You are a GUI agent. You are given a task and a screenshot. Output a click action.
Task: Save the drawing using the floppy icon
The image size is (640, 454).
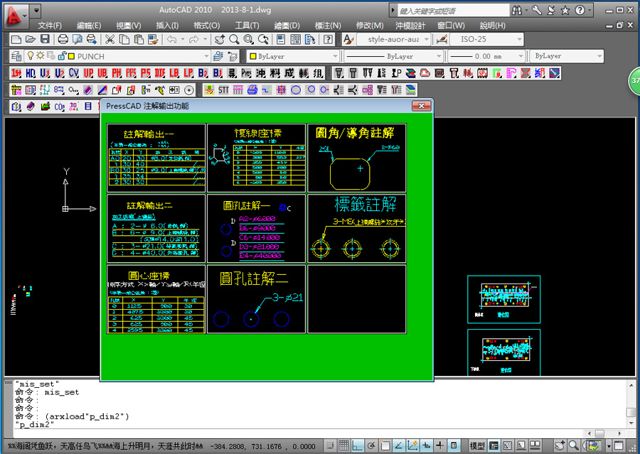[45, 40]
